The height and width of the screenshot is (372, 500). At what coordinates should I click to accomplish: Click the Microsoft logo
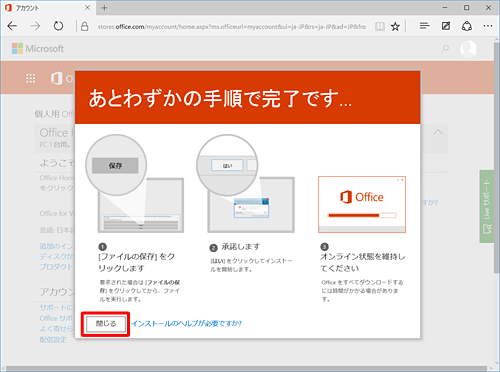pyautogui.click(x=38, y=49)
